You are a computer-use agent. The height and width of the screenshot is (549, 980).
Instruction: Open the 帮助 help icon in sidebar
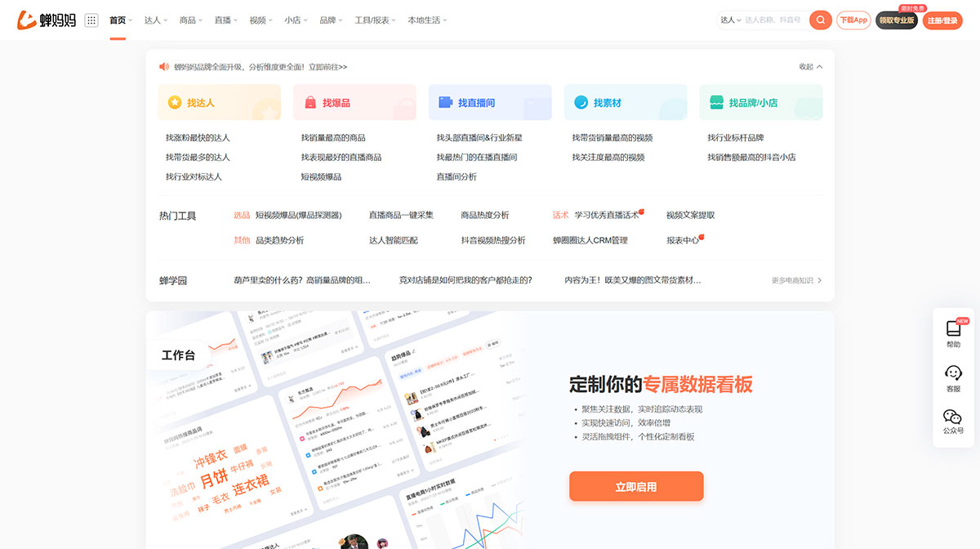coord(952,328)
